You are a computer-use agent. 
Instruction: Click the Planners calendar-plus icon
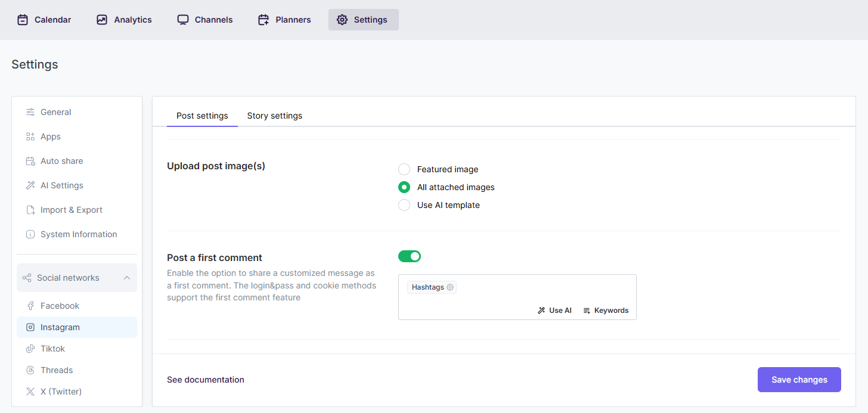(x=263, y=20)
